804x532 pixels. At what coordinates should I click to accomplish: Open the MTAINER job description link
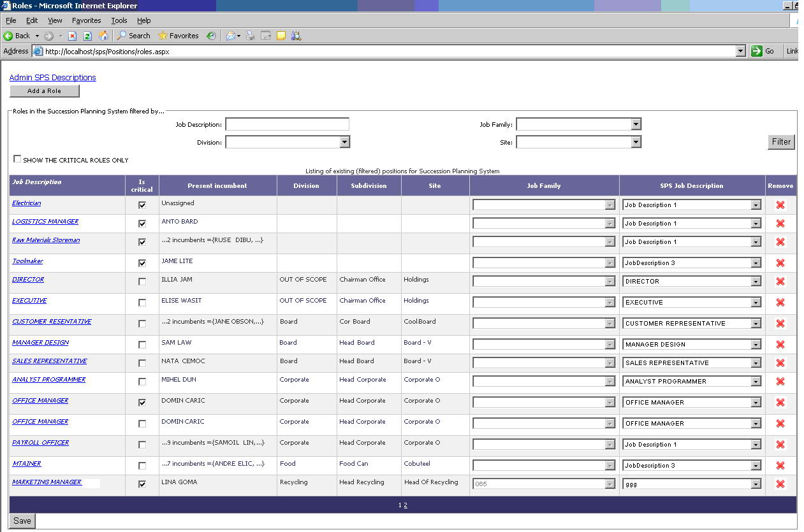27,463
